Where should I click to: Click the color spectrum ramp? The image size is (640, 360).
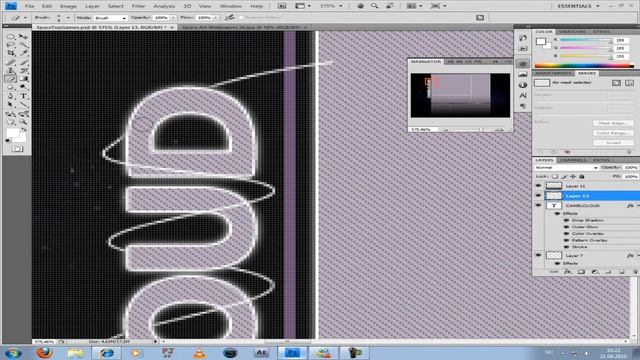coord(584,65)
